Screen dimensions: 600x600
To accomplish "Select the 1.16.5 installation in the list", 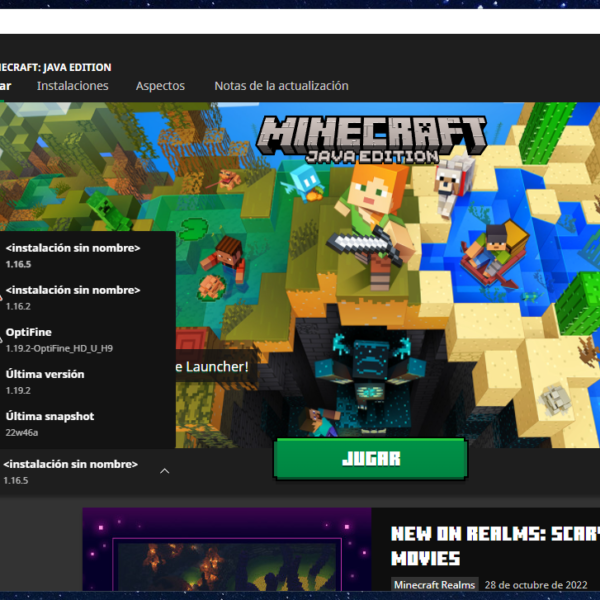I will 88,256.
